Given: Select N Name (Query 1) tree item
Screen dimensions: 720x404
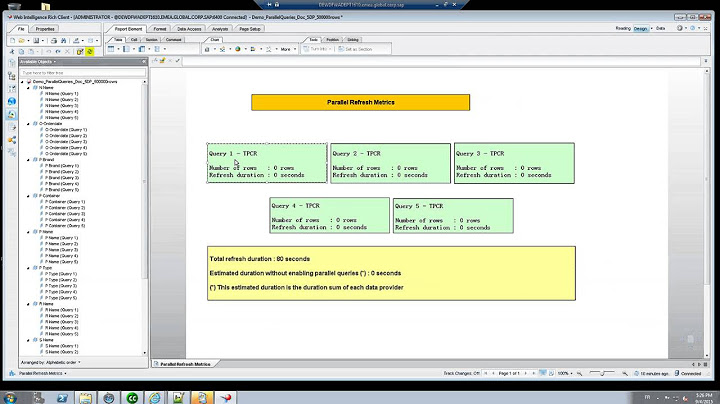Looking at the screenshot, I should pos(62,94).
